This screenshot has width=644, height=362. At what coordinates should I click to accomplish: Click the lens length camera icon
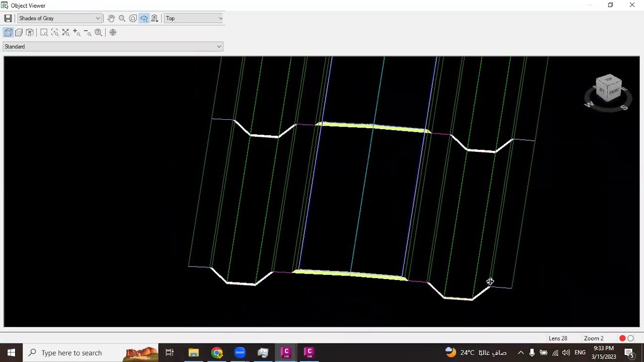[x=30, y=32]
